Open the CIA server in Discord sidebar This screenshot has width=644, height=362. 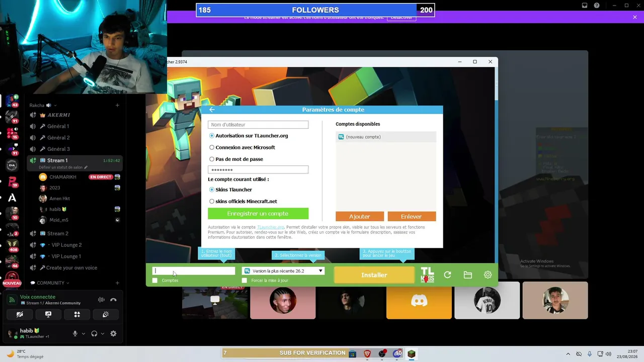12,165
